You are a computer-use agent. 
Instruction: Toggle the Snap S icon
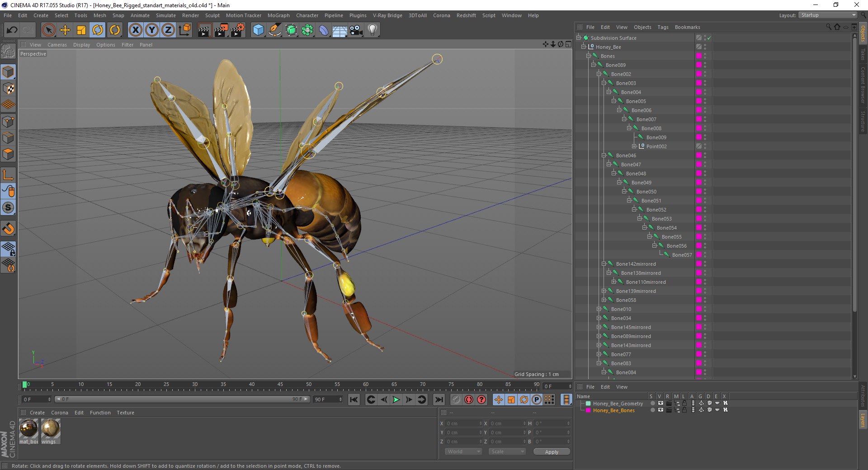tap(9, 208)
